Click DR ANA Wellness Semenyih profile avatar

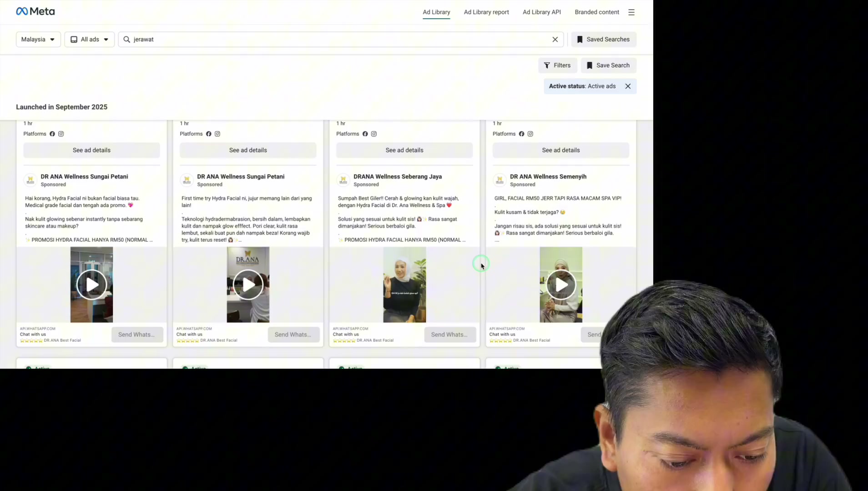pyautogui.click(x=500, y=180)
